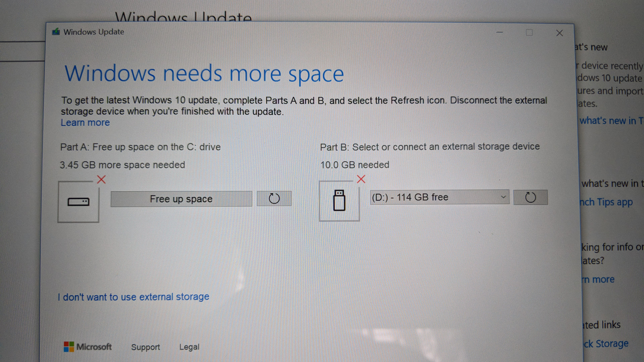644x362 pixels.
Task: Open Storage link in Settings window
Action: pos(606,344)
